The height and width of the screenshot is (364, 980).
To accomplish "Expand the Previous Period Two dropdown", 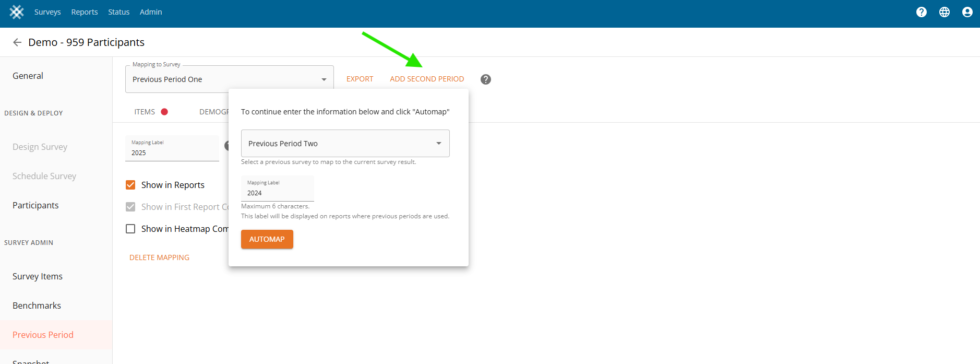I will click(345, 144).
